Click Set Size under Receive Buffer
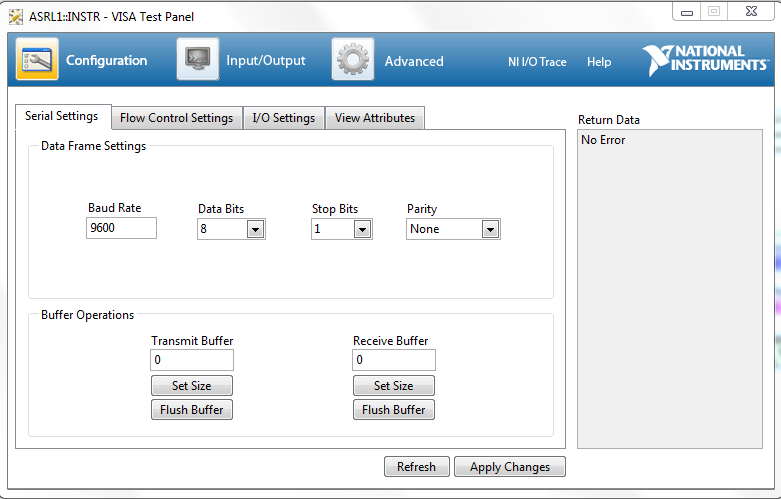The image size is (781, 499). point(394,385)
